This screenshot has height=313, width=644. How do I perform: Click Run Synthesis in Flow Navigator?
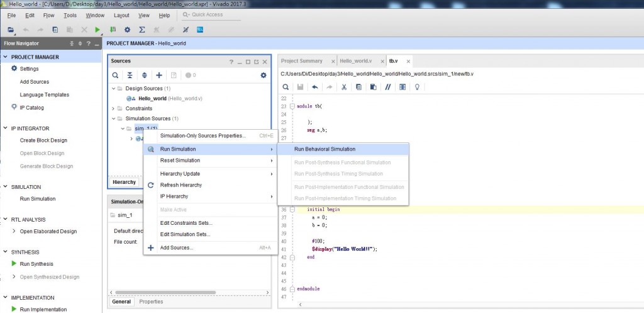point(36,264)
